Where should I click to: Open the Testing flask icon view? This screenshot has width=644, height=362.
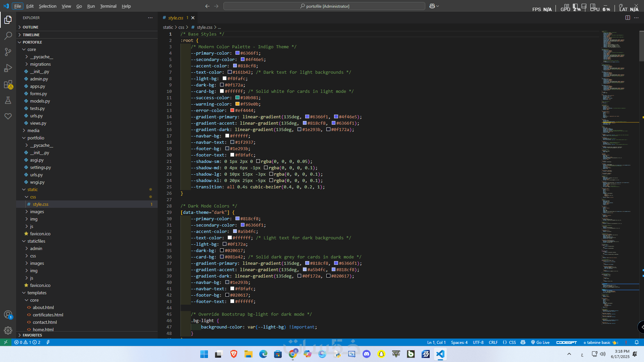(x=8, y=100)
